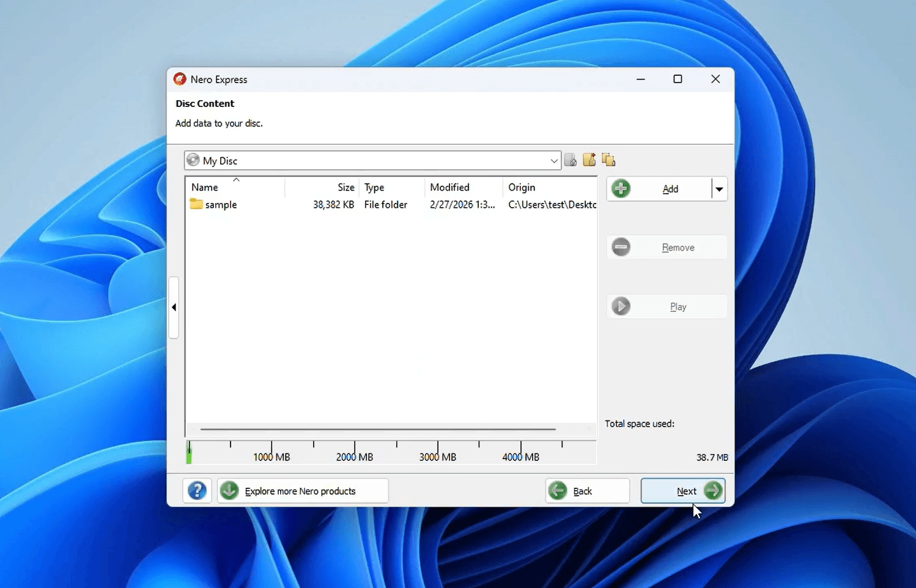
Task: Expand the Add button's dropdown arrow
Action: tap(720, 189)
